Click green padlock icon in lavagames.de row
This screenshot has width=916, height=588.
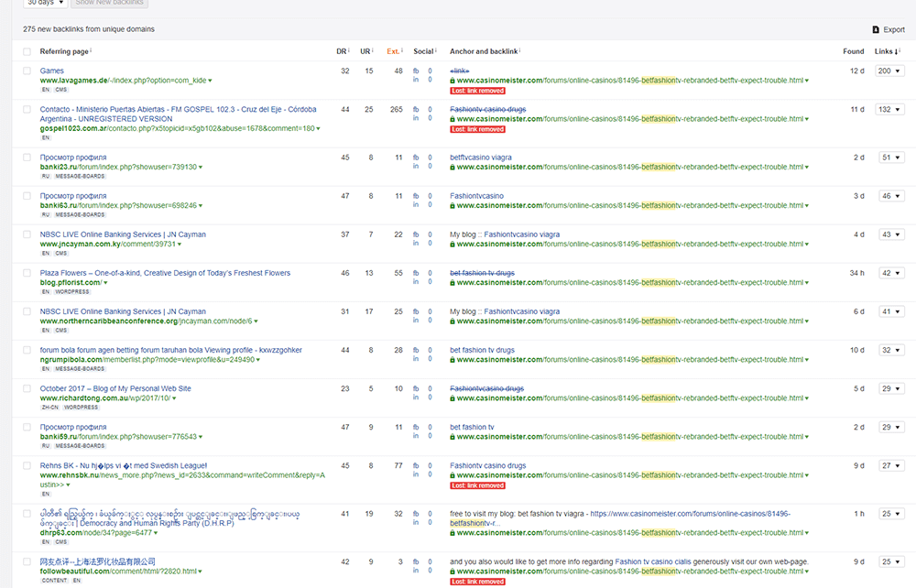[453, 81]
